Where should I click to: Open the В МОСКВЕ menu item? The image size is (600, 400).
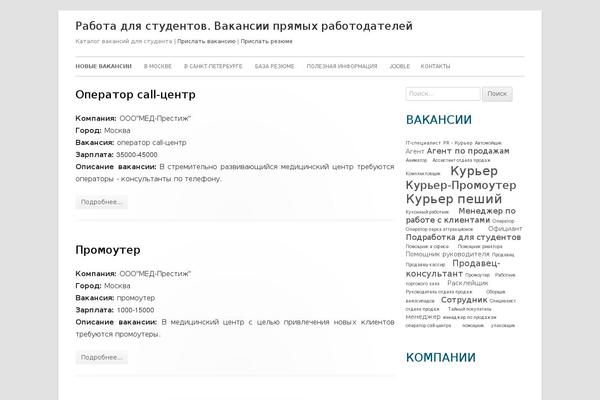[x=158, y=66]
